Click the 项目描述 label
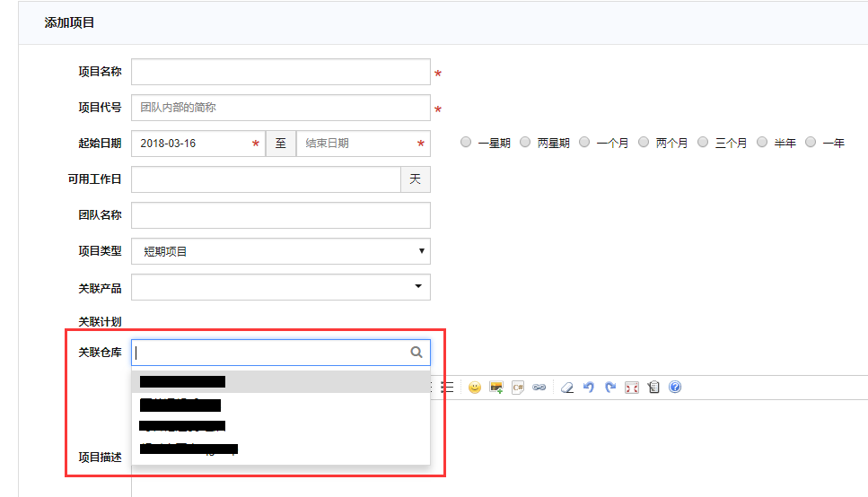868x497 pixels. [x=100, y=458]
